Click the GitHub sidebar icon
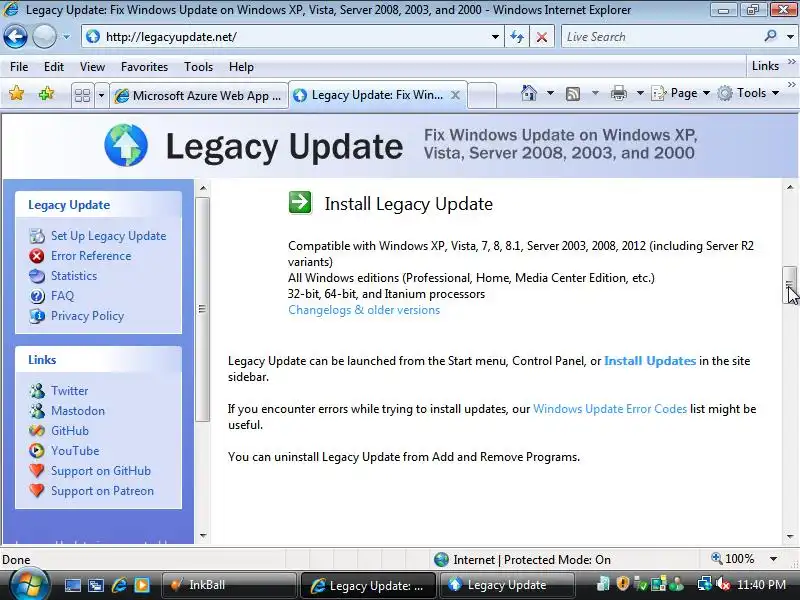Viewport: 800px width, 600px height. pyautogui.click(x=37, y=431)
